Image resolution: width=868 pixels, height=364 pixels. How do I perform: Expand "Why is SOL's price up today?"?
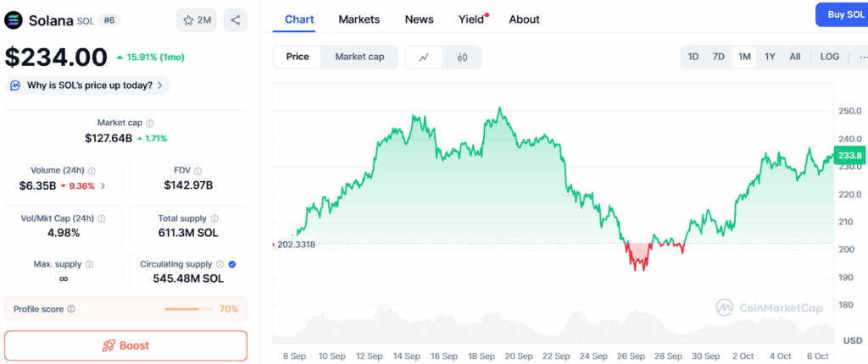coord(87,85)
